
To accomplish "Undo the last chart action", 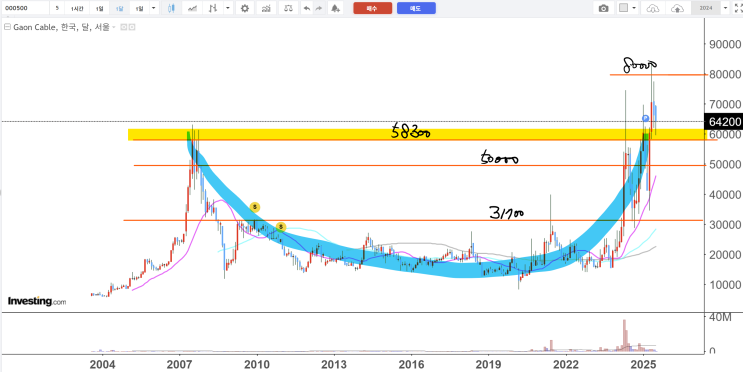I will click(x=307, y=8).
